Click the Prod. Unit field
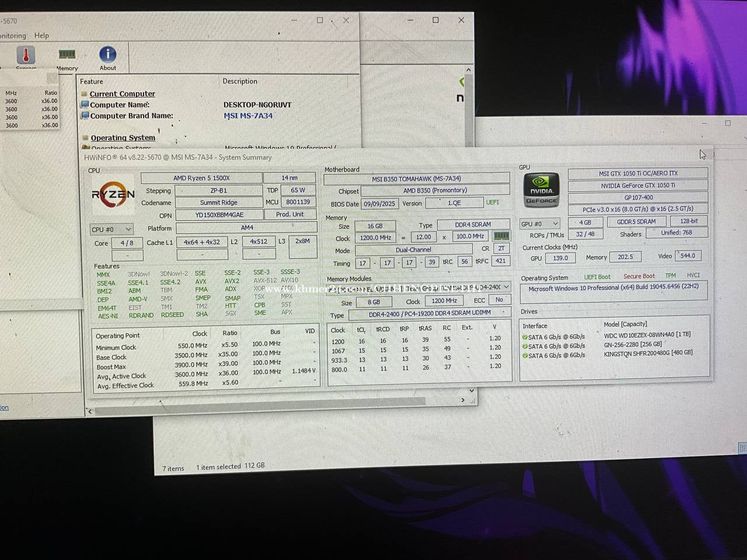This screenshot has width=747, height=560. click(x=289, y=215)
